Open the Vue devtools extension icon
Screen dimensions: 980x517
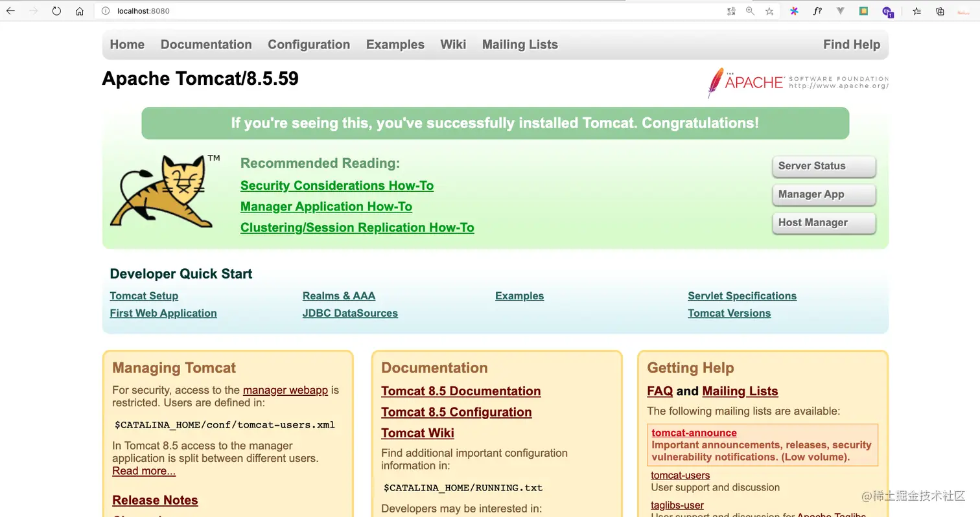841,11
